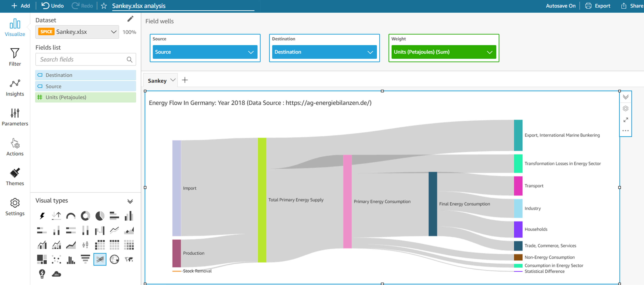Choose the word cloud visual type

pyautogui.click(x=57, y=274)
